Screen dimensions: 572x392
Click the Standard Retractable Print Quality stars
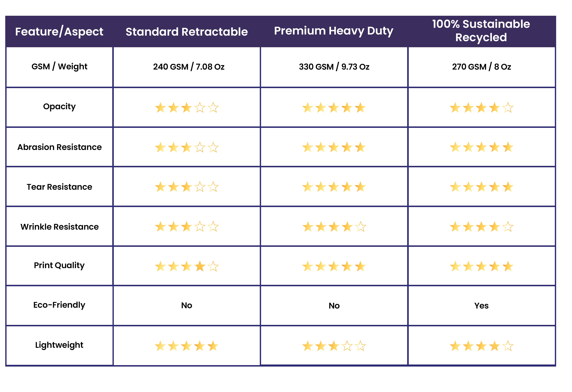(187, 266)
